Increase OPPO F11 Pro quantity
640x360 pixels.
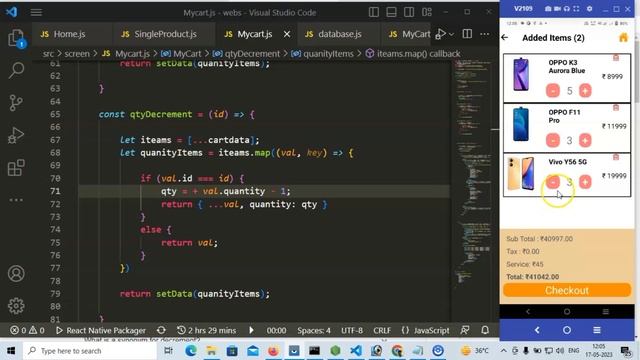(x=585, y=140)
